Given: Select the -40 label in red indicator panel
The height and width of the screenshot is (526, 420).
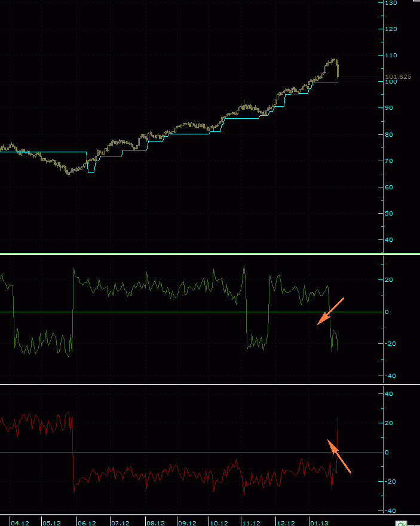Looking at the screenshot, I should pyautogui.click(x=390, y=510).
